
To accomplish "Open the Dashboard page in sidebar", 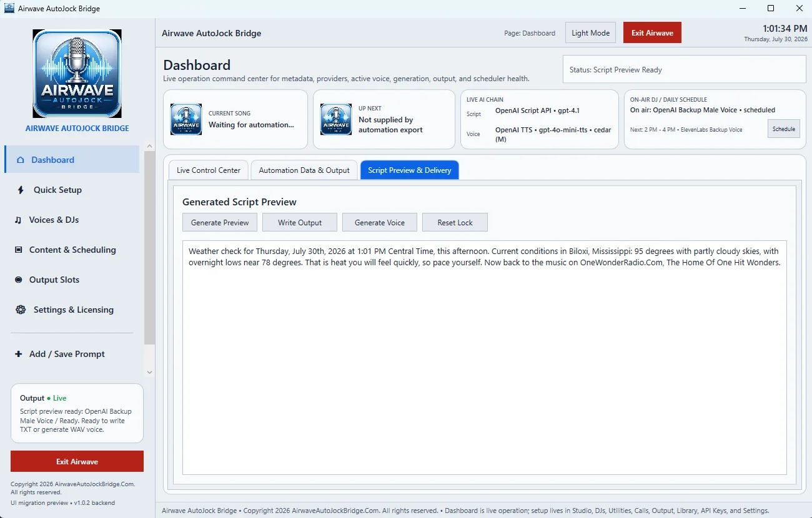I will pyautogui.click(x=72, y=160).
